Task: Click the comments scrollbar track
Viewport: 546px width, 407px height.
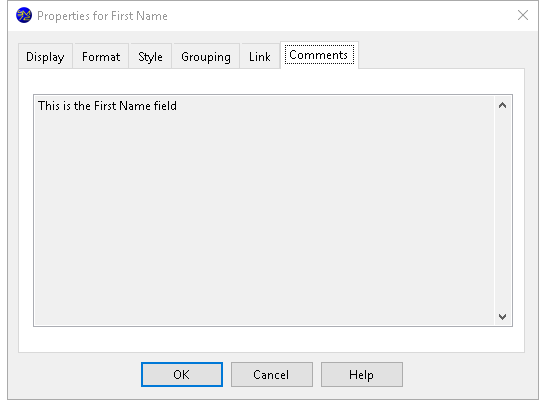Action: click(502, 211)
